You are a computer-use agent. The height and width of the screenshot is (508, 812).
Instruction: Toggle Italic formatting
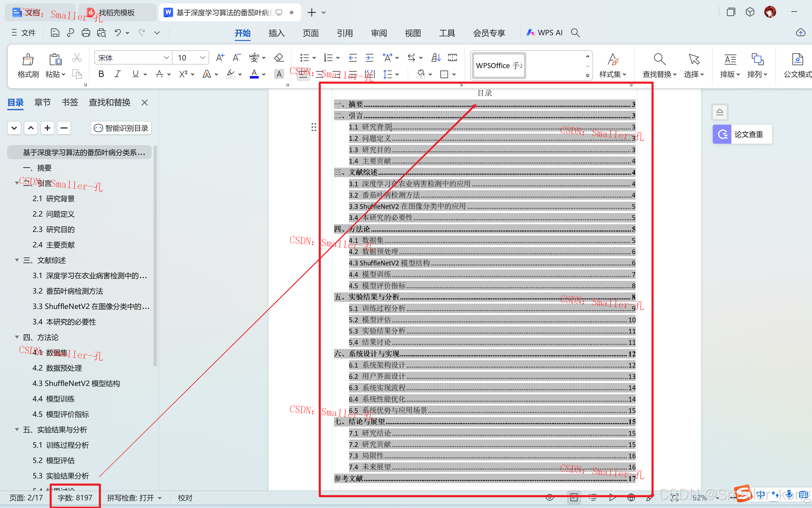tap(117, 74)
